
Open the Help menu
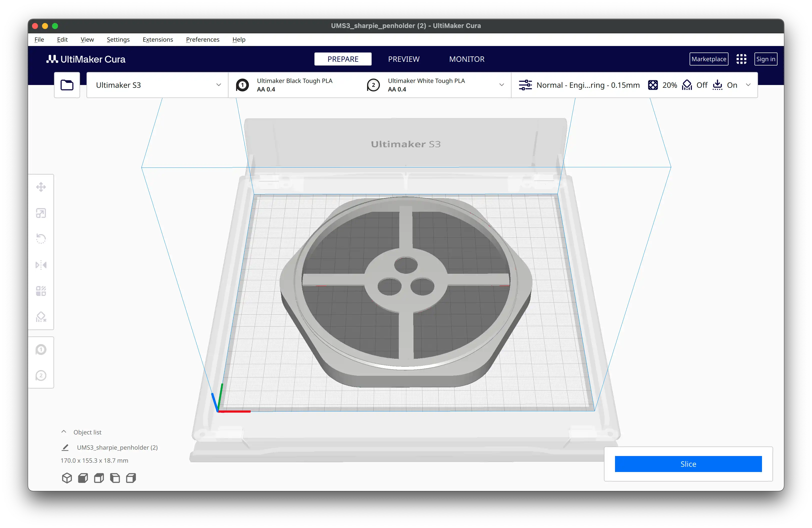pyautogui.click(x=239, y=39)
